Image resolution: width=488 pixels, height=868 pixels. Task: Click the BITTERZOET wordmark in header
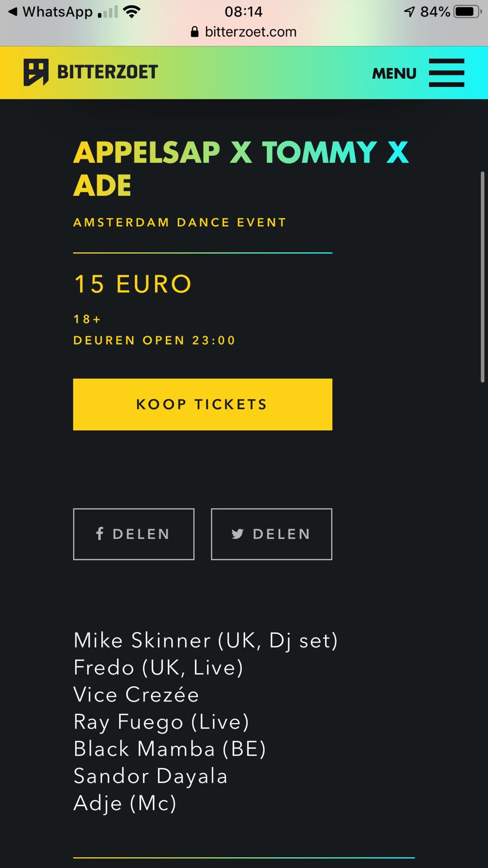coord(107,72)
